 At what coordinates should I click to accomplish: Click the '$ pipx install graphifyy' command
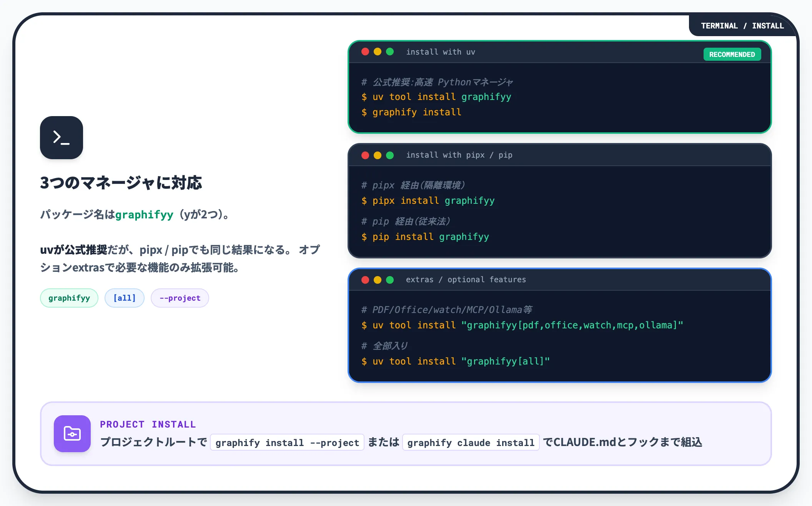[x=428, y=201]
